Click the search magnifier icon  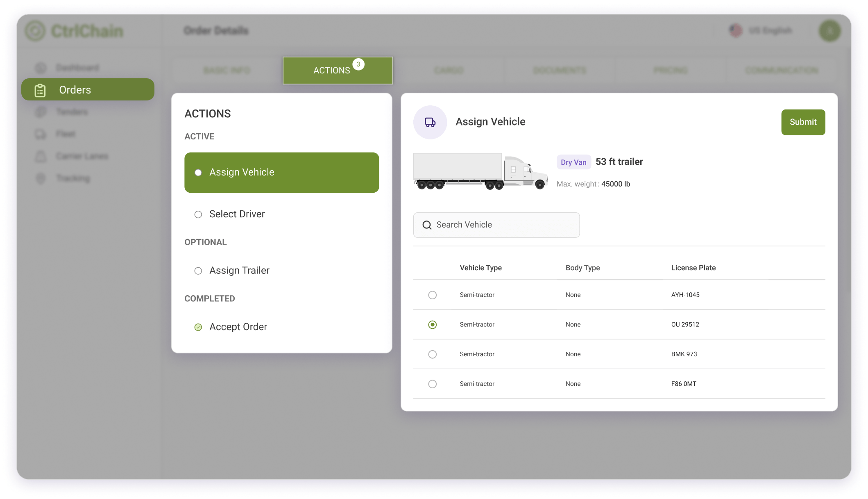click(427, 225)
